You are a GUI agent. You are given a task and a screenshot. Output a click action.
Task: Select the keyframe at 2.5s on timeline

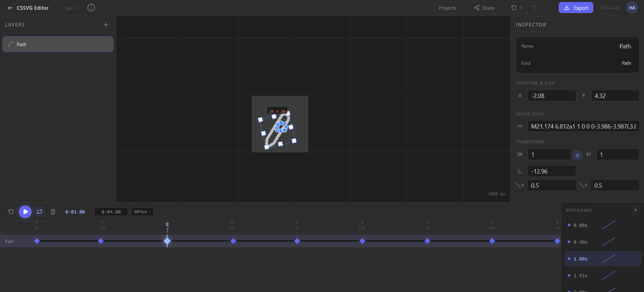coord(362,241)
